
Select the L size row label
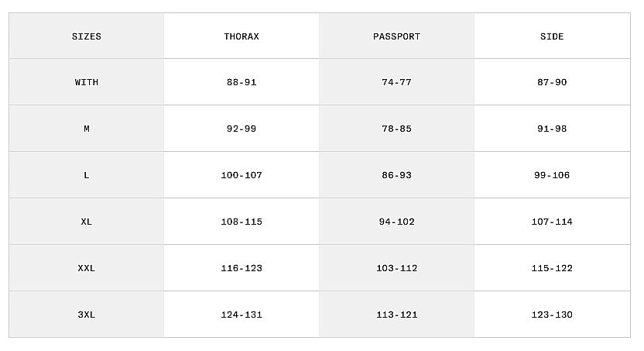pos(87,175)
